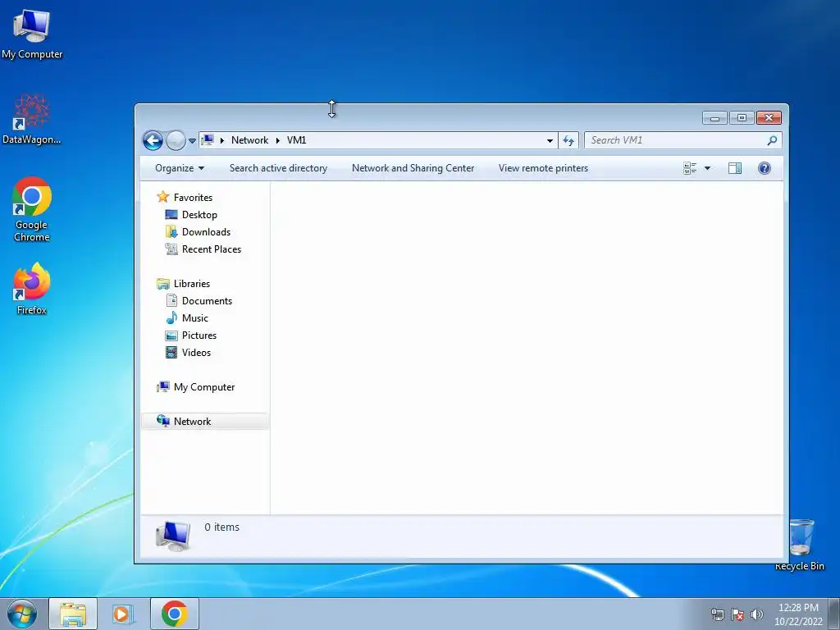Open recent pages dropdown arrow beside Forward
The image size is (840, 630).
(192, 141)
